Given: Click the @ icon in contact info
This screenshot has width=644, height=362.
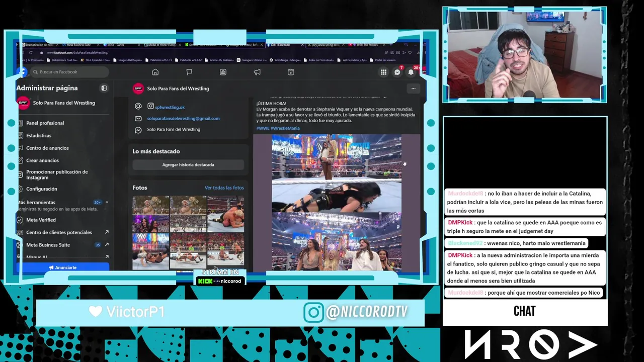Looking at the screenshot, I should click(138, 106).
